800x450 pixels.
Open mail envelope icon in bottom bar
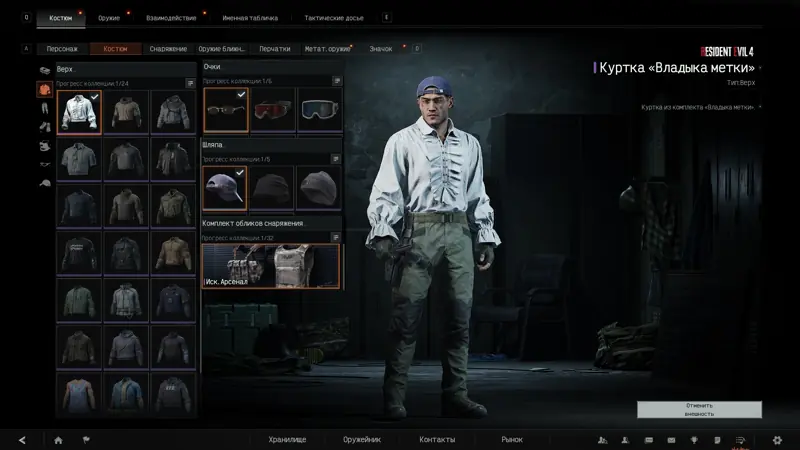click(x=671, y=440)
